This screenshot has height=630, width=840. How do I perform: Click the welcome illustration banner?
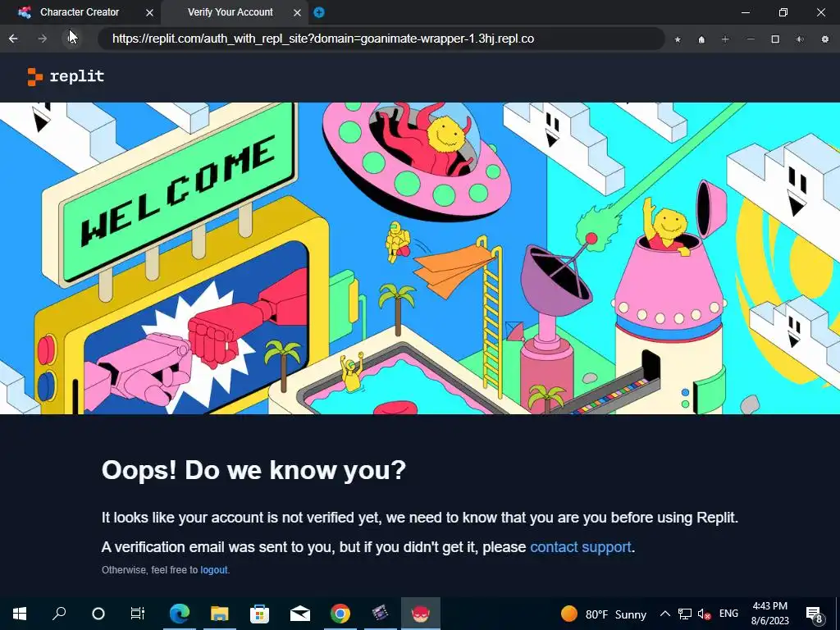420,258
